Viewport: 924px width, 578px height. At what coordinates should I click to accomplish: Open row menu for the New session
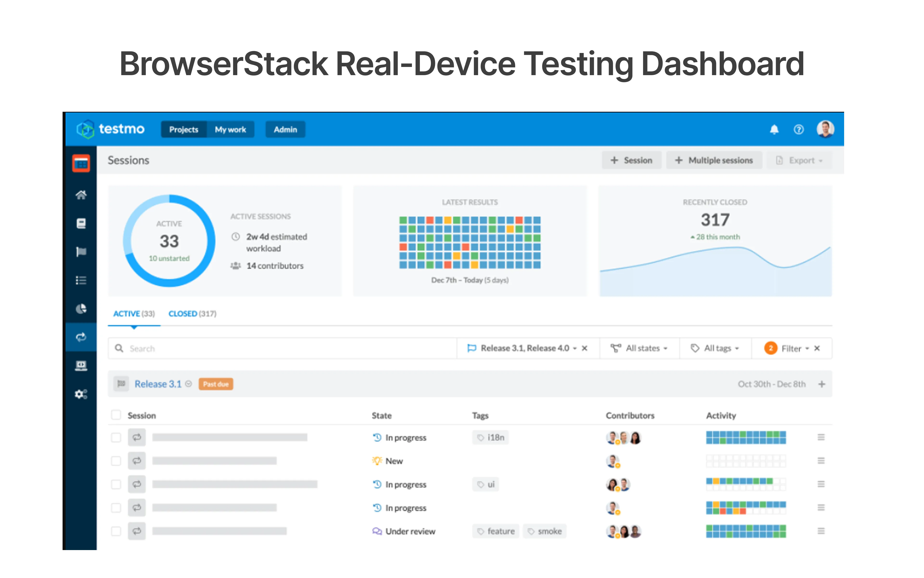(x=821, y=461)
